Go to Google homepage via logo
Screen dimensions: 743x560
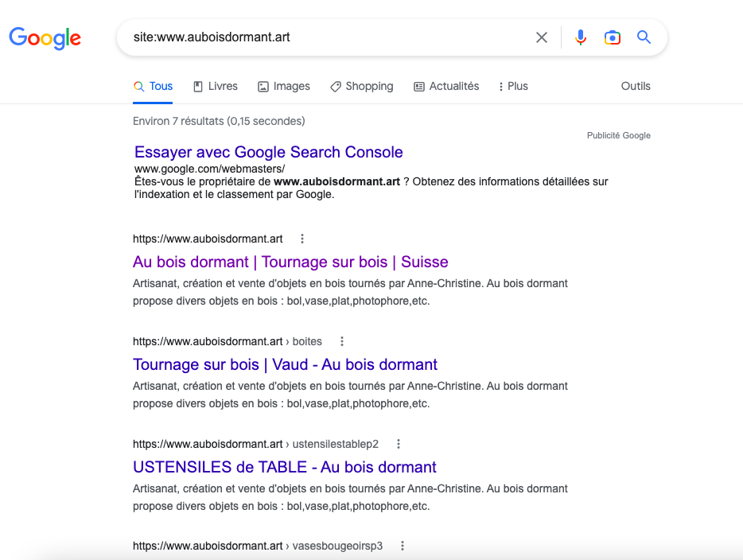click(x=45, y=38)
